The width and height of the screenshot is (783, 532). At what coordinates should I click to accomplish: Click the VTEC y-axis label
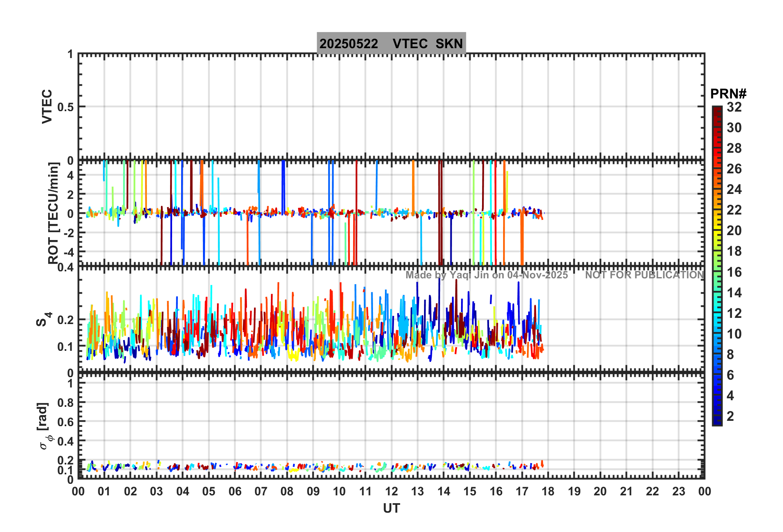47,106
